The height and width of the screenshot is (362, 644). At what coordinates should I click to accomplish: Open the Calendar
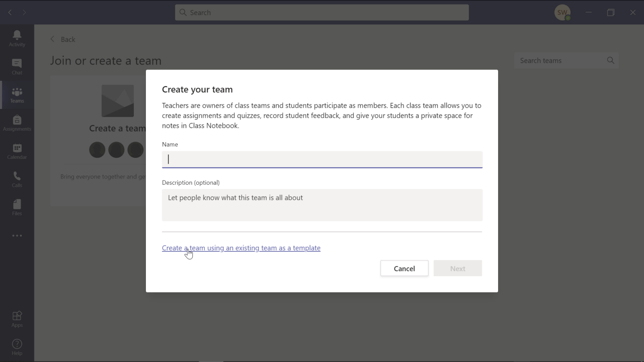tap(17, 151)
